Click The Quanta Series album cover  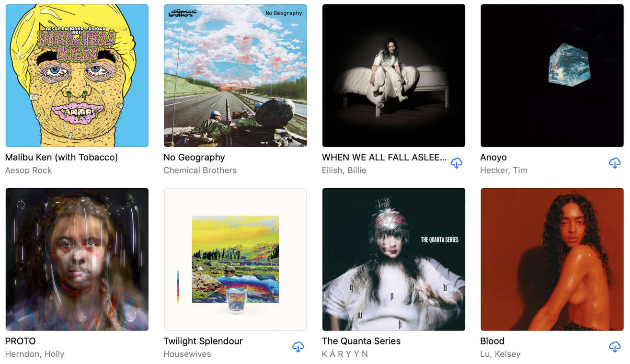pos(394,259)
